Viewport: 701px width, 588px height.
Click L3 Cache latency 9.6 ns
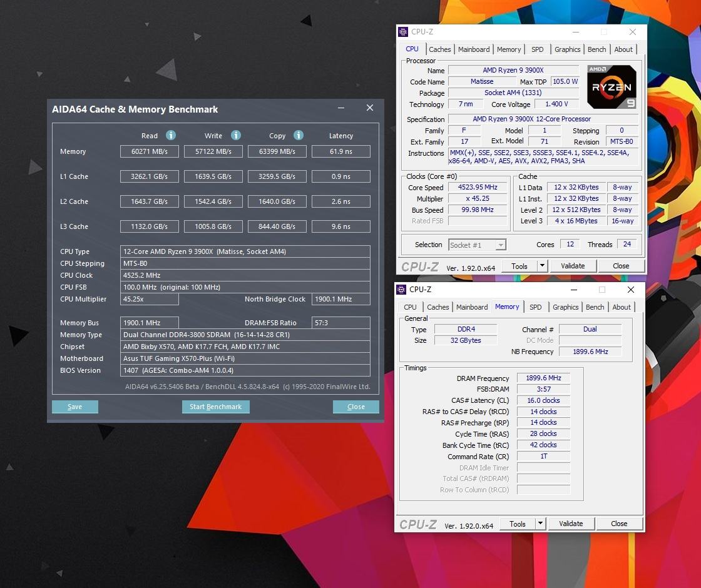[341, 226]
